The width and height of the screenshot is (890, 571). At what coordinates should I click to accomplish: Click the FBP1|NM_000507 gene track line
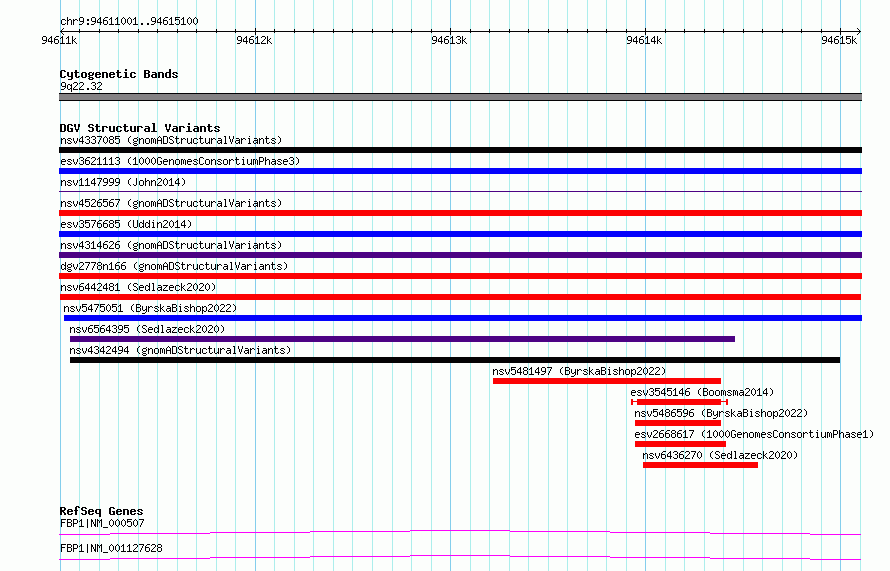coord(460,532)
